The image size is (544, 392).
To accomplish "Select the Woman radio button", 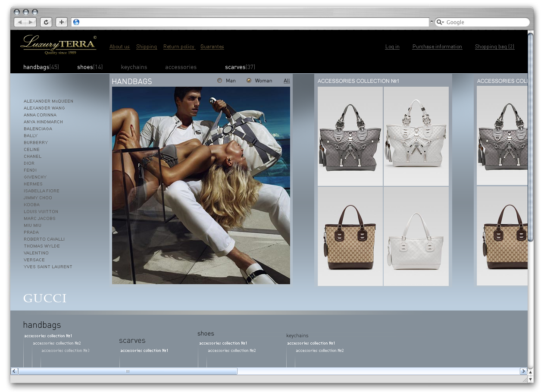I will coord(249,81).
